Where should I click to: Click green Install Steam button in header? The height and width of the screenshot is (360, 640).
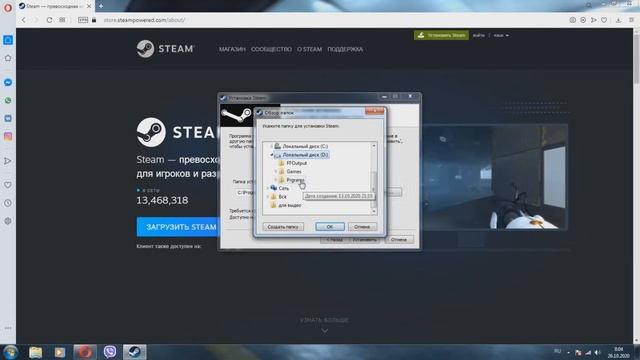point(441,35)
